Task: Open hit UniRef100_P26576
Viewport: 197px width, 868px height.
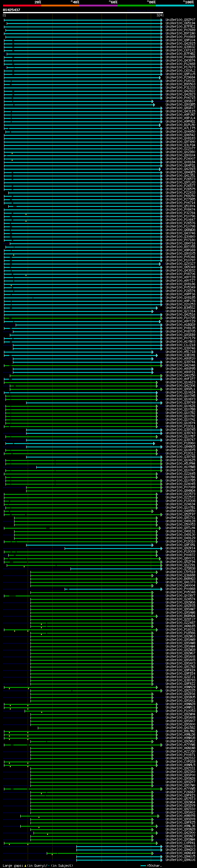Action: (180, 223)
